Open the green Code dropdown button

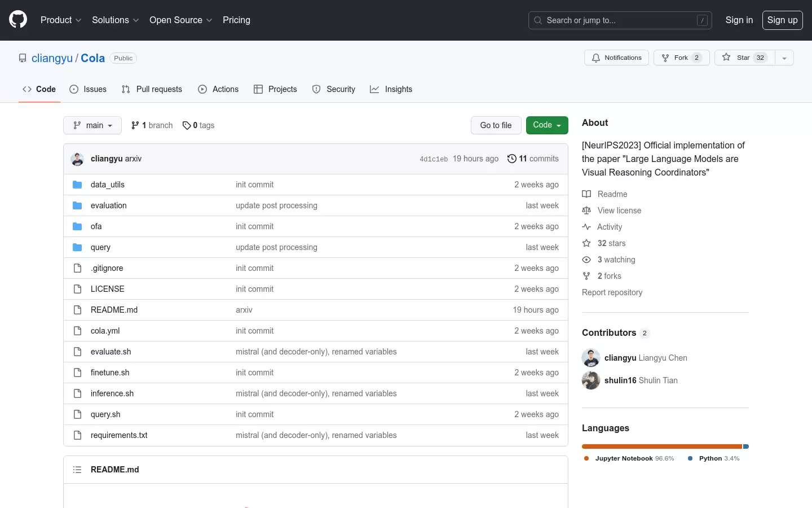pyautogui.click(x=547, y=125)
